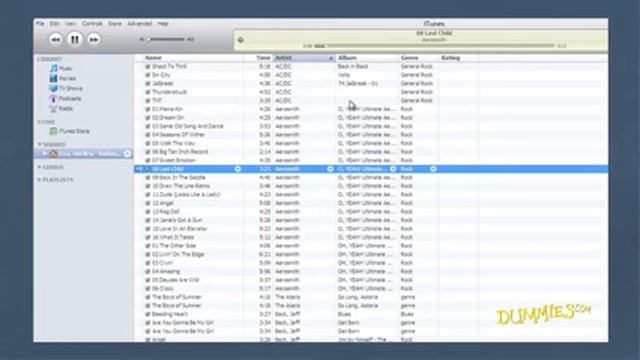Open the Controls menu
Image resolution: width=640 pixels, height=360 pixels.
point(92,24)
